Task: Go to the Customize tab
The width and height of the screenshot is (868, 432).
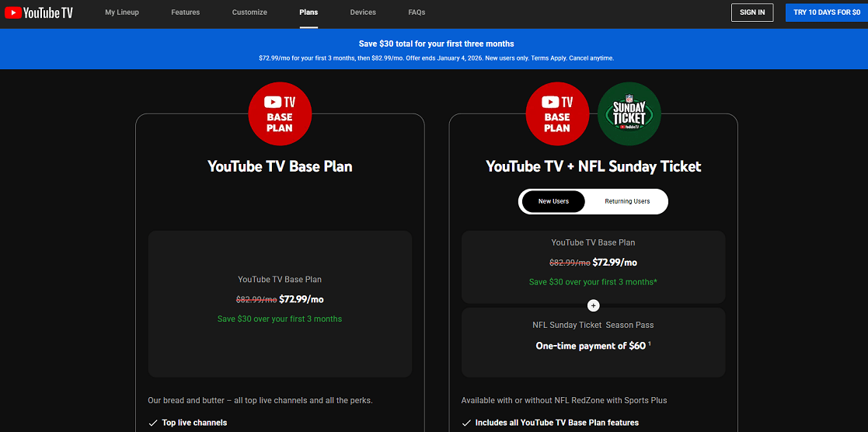Action: [x=249, y=12]
